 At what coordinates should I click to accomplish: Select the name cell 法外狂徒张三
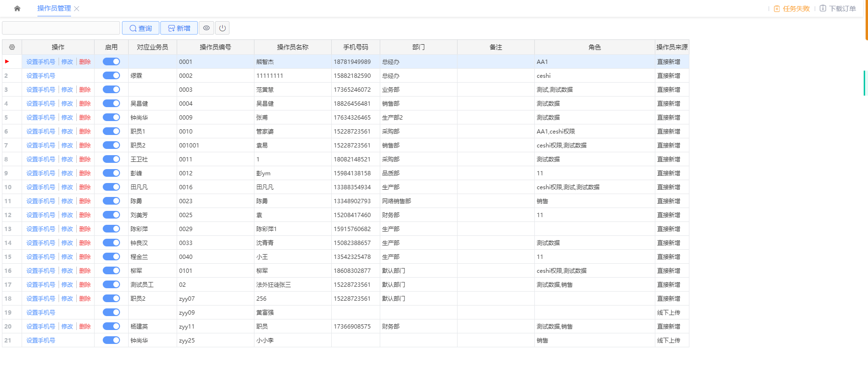tap(293, 284)
